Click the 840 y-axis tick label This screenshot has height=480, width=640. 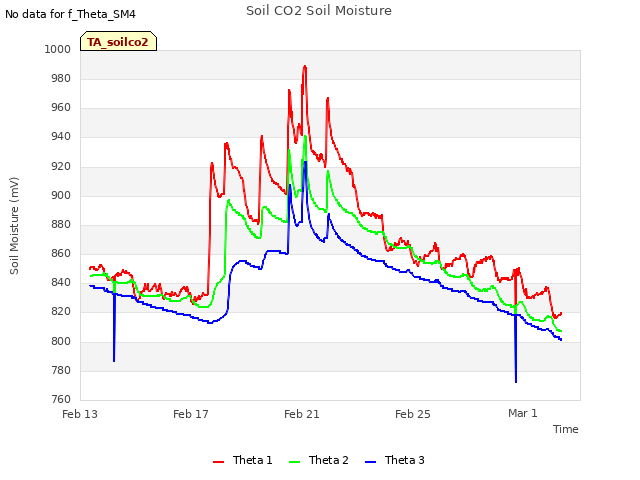pyautogui.click(x=61, y=282)
